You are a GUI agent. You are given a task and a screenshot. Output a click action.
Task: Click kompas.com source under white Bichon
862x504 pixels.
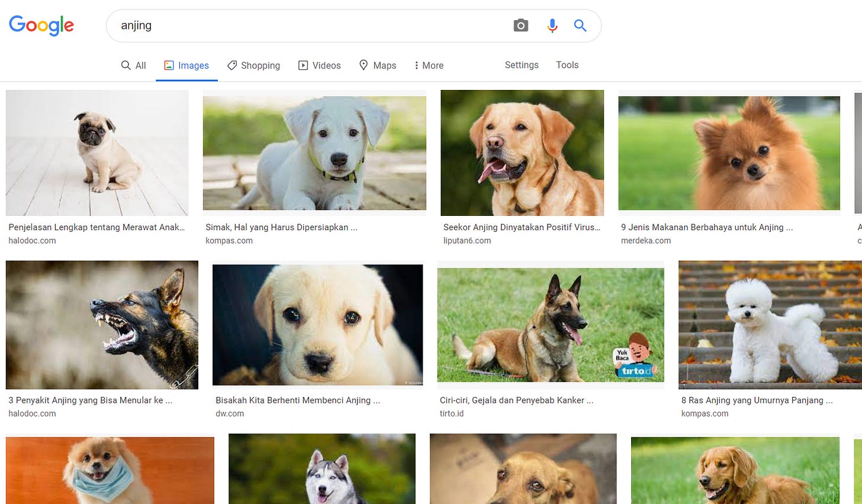[x=705, y=413]
